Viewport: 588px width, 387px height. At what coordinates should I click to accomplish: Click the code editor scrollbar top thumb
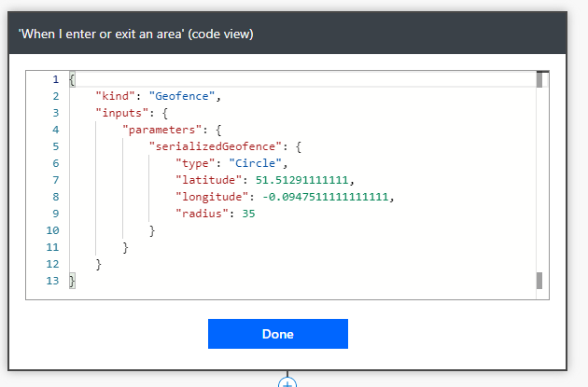click(539, 79)
